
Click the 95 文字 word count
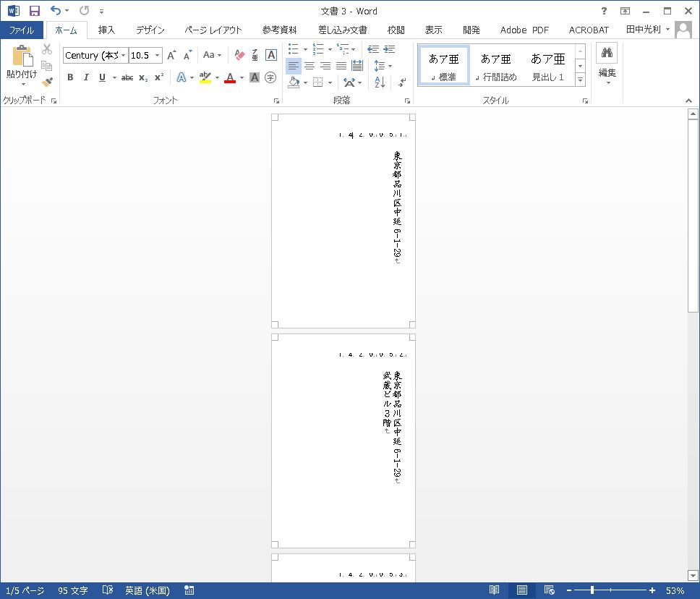(x=72, y=590)
